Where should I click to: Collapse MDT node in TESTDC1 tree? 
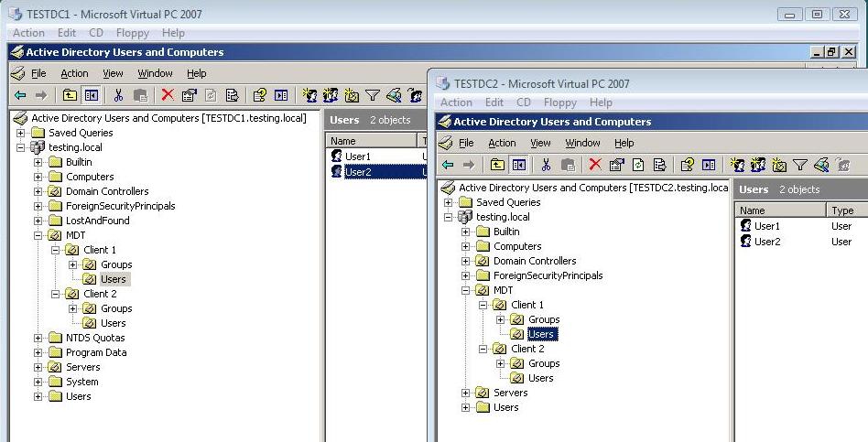click(x=38, y=235)
